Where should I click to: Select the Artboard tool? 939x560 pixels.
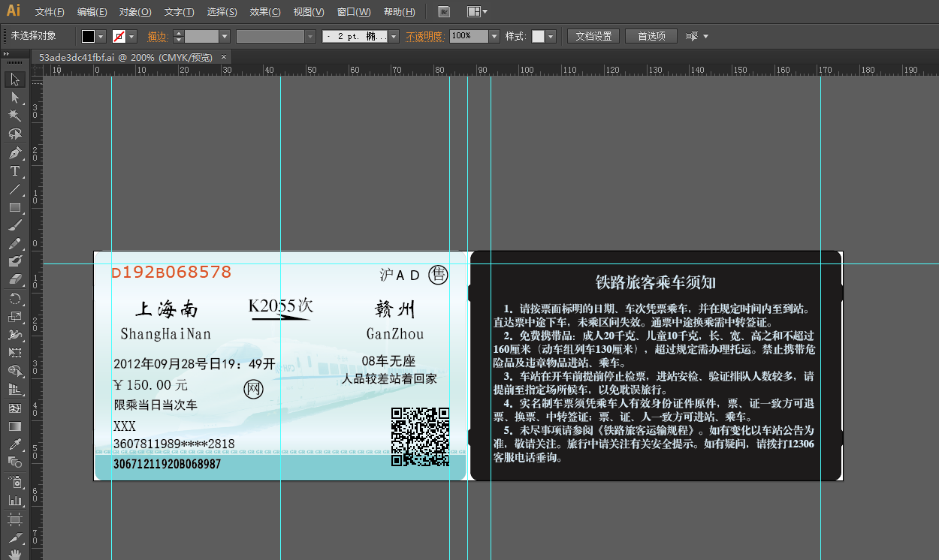click(x=14, y=519)
